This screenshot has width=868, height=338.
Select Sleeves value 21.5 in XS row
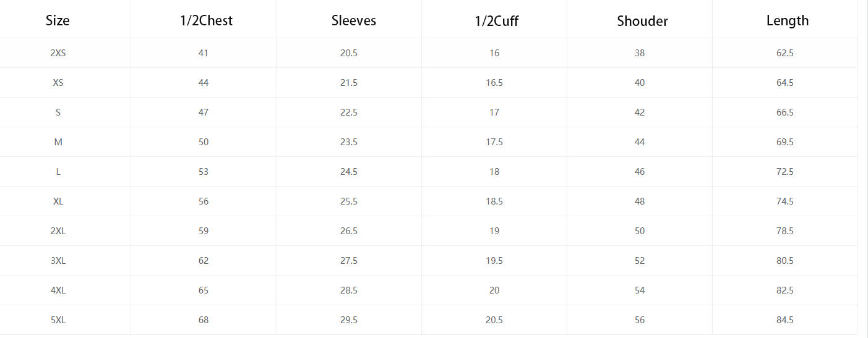click(349, 83)
